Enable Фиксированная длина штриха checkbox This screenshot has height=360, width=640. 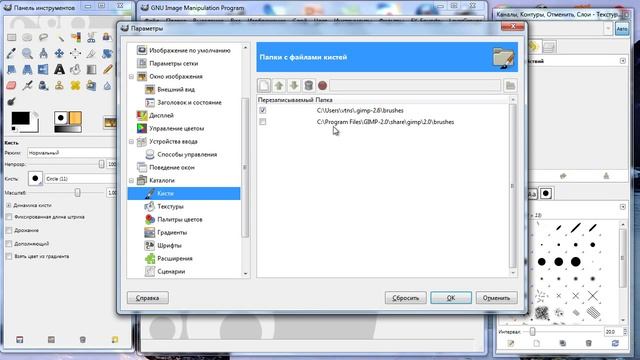pos(9,217)
